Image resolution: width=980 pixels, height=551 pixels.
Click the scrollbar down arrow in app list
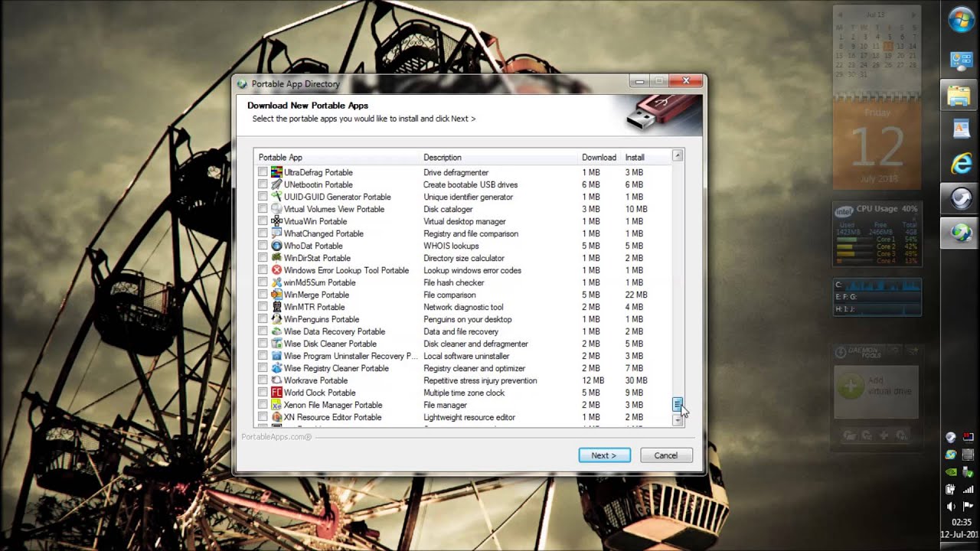point(678,420)
